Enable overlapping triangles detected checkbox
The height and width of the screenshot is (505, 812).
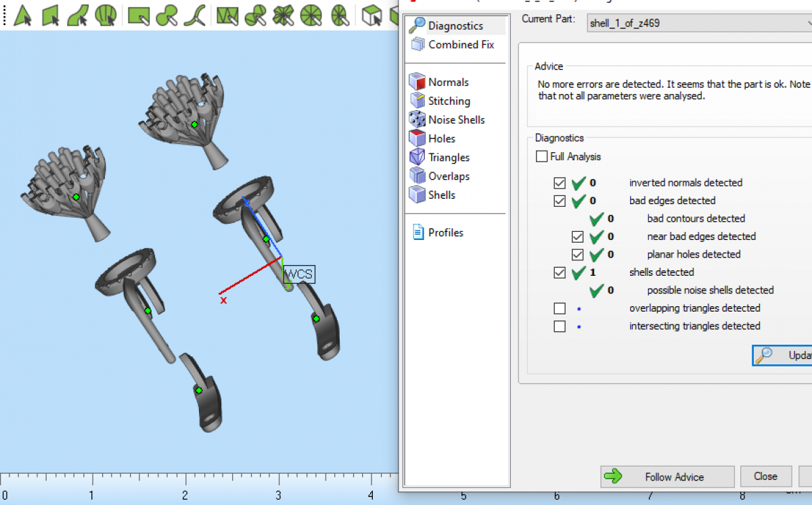coord(560,308)
